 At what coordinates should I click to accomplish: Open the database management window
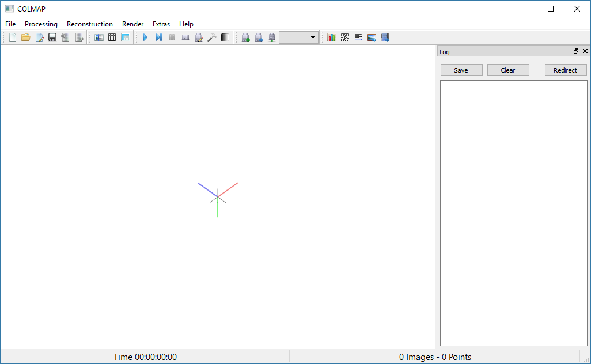click(126, 37)
